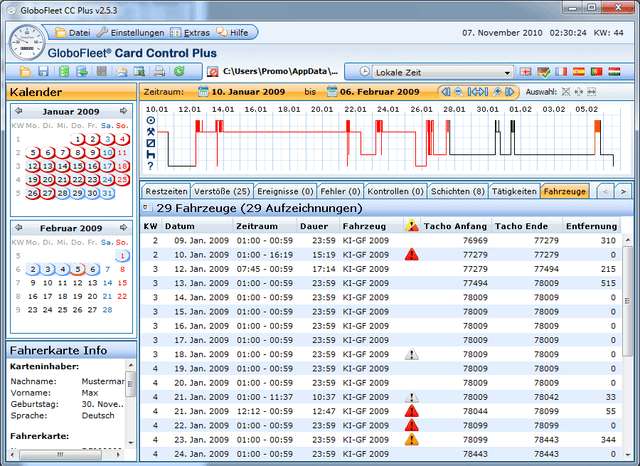Viewport: 640px width, 466px height.
Task: Click the crossed hammers work row icon
Action: (x=151, y=132)
